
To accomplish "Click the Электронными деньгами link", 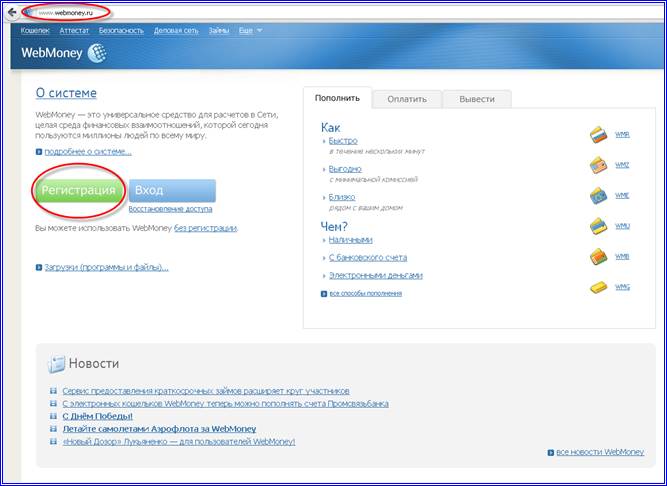I will 376,276.
